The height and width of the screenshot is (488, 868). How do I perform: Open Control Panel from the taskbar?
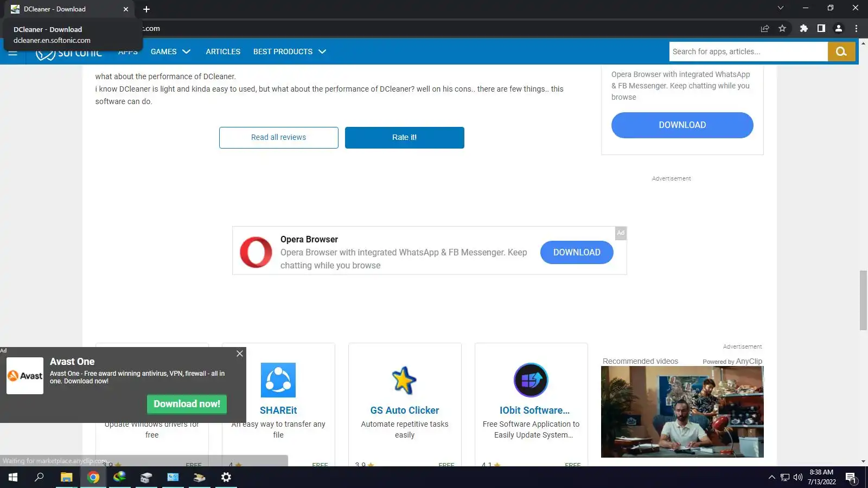(x=173, y=477)
